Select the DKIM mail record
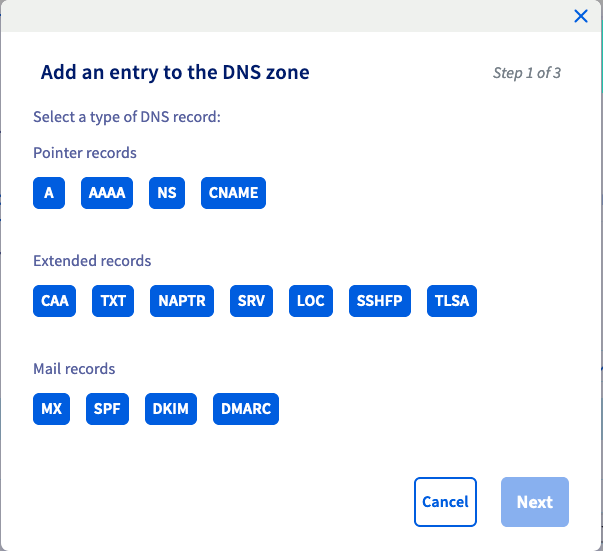 pos(171,409)
